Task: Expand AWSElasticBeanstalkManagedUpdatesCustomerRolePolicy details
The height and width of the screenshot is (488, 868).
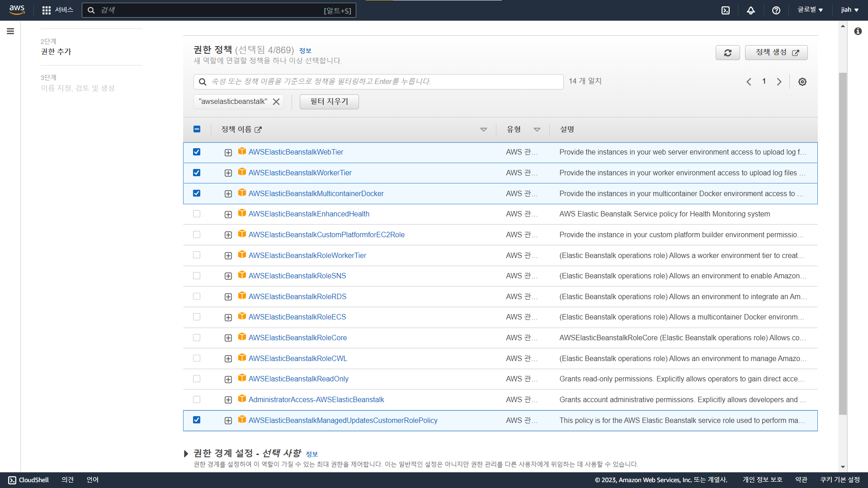Action: [228, 421]
